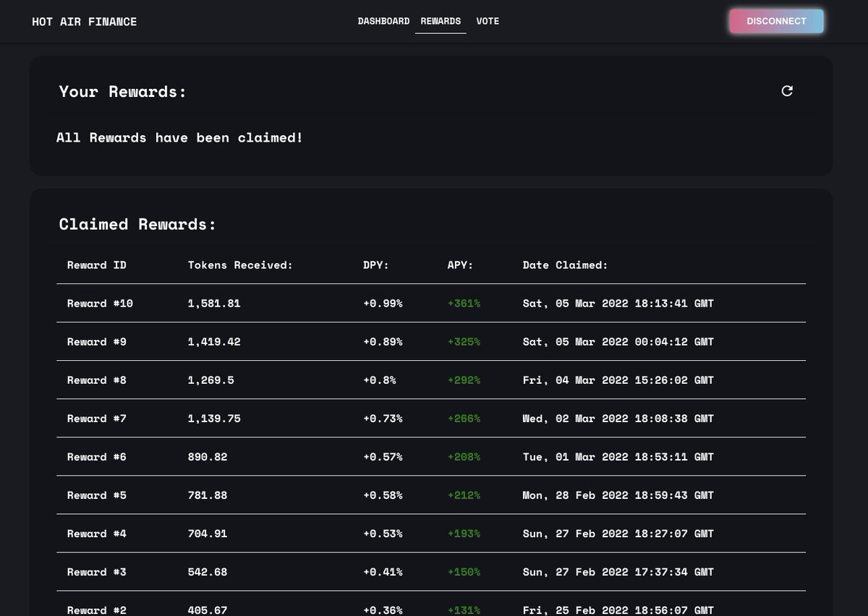Click the DPY column header
Image resolution: width=868 pixels, height=616 pixels.
[x=376, y=265]
